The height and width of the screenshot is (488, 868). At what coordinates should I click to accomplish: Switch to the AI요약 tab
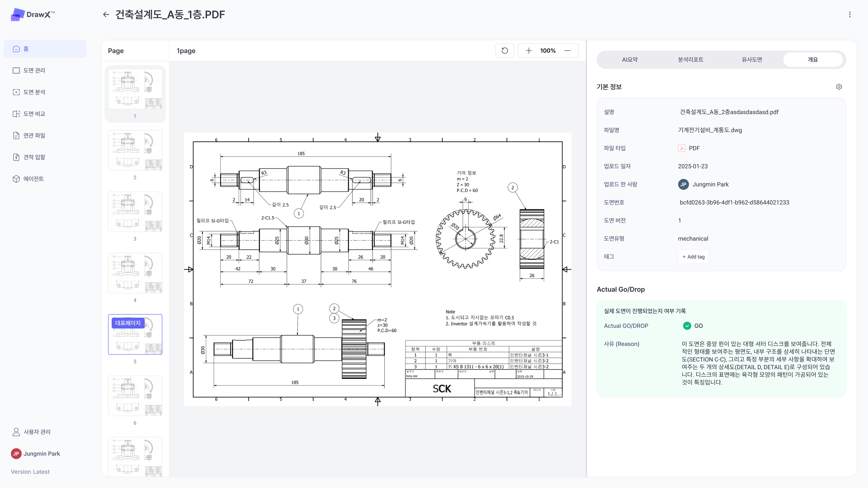630,60
